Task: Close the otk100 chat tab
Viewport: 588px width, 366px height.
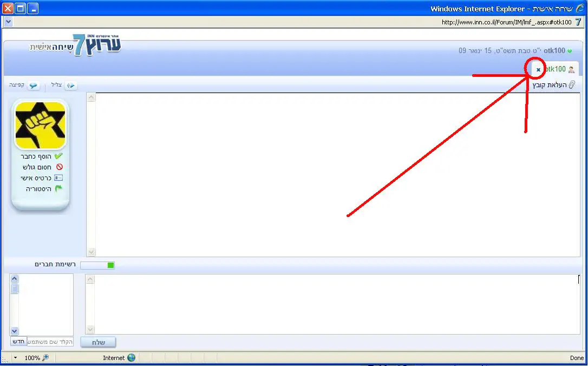Action: click(x=538, y=70)
